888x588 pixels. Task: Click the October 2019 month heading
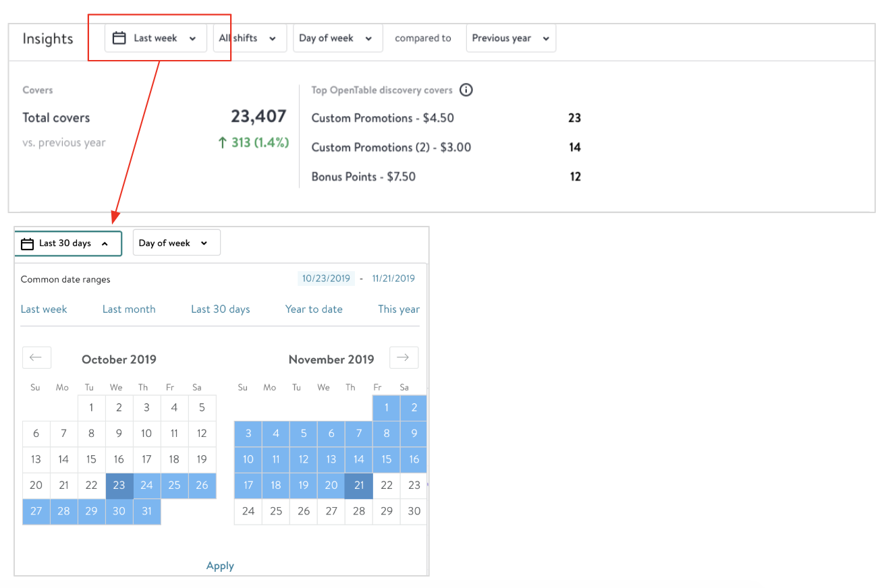pyautogui.click(x=119, y=359)
